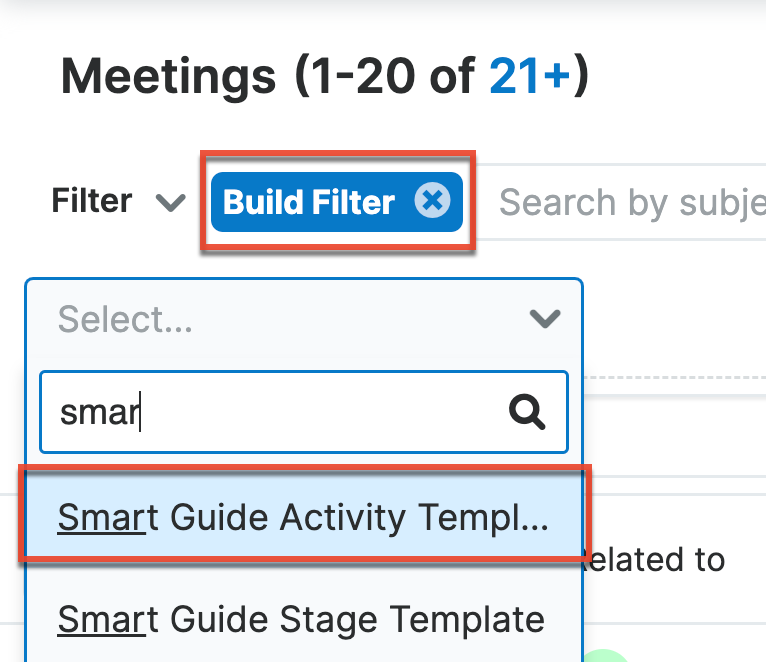Click underlined 'Smar' in Stage Template option

100,619
